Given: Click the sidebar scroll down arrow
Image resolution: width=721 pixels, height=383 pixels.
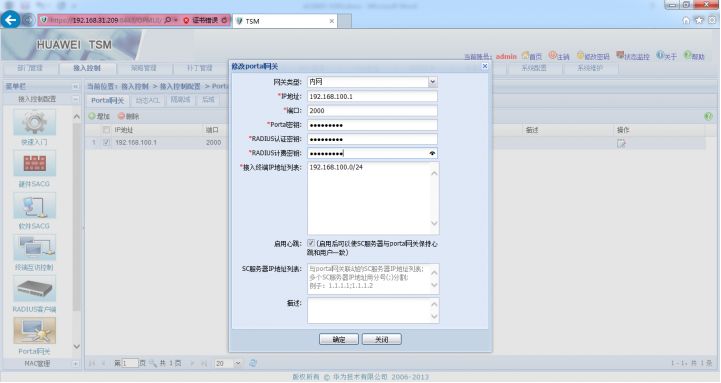Looking at the screenshot, I should (x=77, y=346).
